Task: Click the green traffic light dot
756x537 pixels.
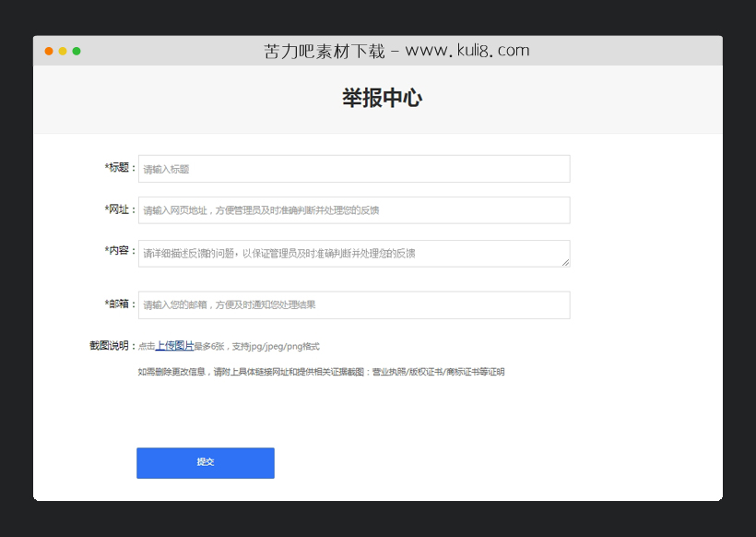Action: (x=76, y=51)
